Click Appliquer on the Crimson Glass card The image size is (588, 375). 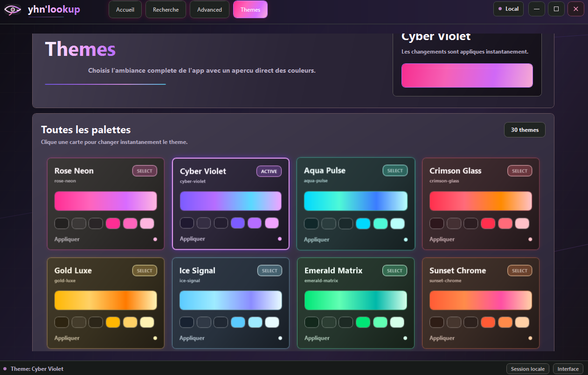442,239
